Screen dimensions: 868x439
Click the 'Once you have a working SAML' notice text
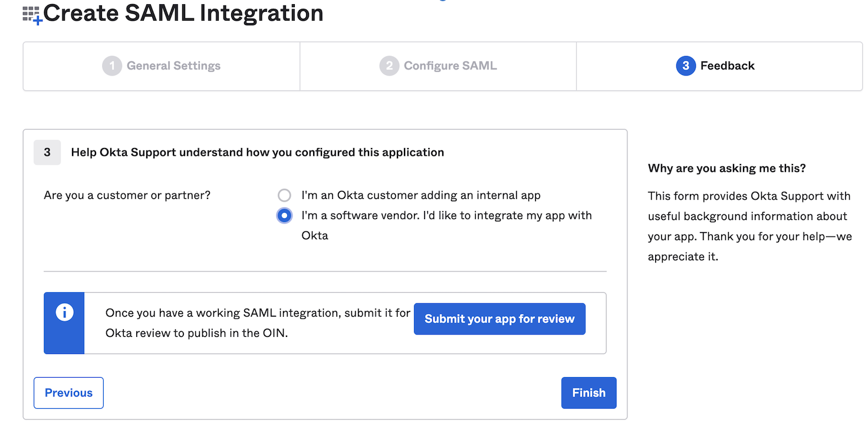pyautogui.click(x=257, y=323)
